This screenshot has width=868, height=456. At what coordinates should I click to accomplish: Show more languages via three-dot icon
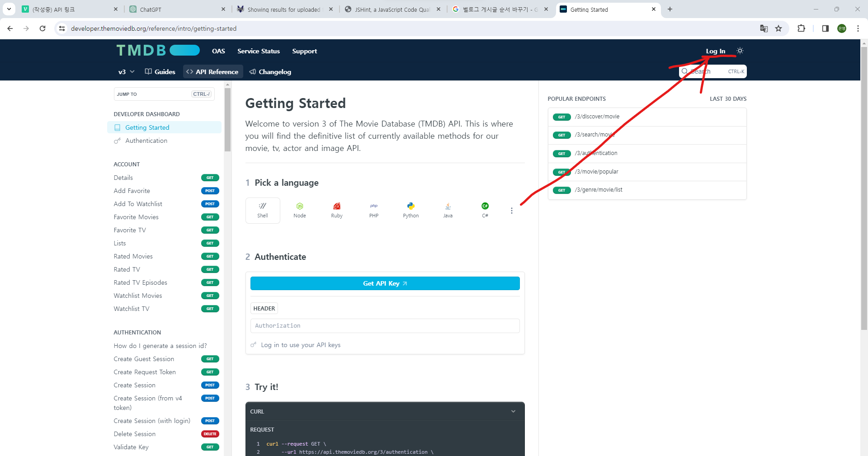point(512,211)
